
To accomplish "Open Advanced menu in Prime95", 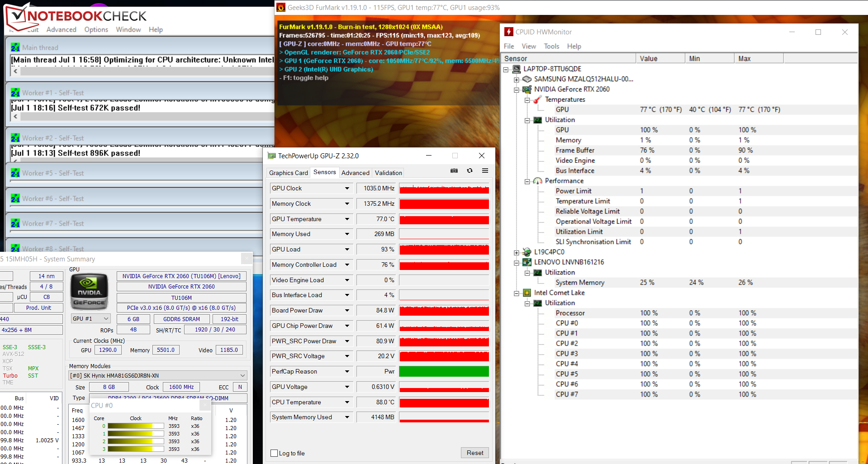I will [62, 29].
